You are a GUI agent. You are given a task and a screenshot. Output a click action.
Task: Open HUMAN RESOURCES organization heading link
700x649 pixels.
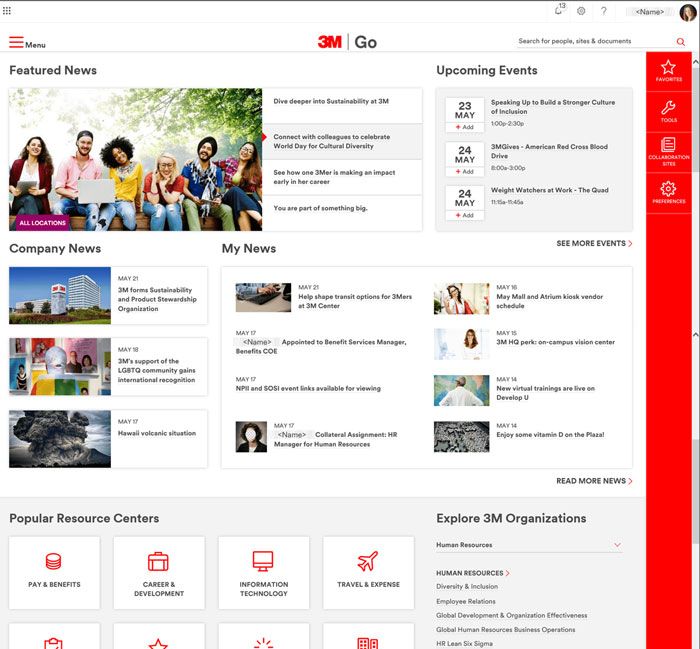(473, 573)
